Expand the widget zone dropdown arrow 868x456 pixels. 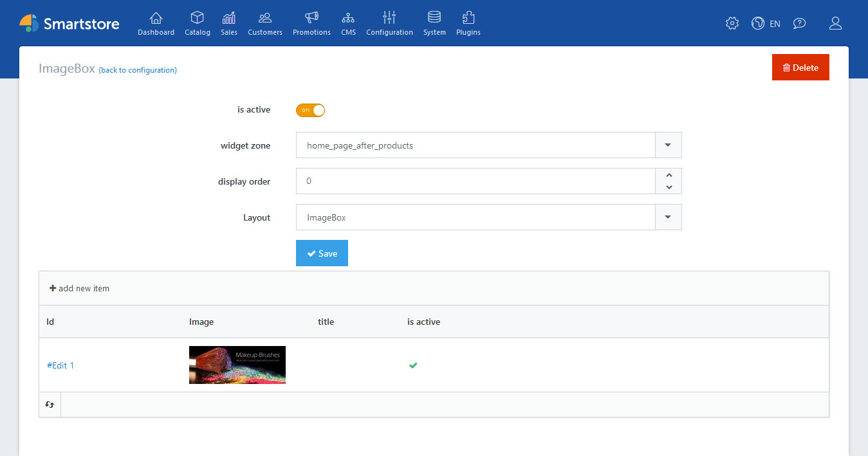coord(668,145)
